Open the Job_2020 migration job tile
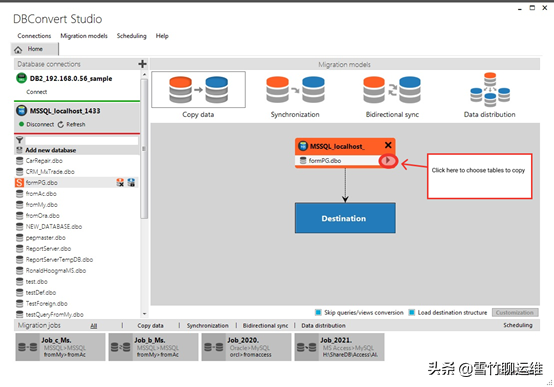The image size is (554, 387). click(246, 347)
